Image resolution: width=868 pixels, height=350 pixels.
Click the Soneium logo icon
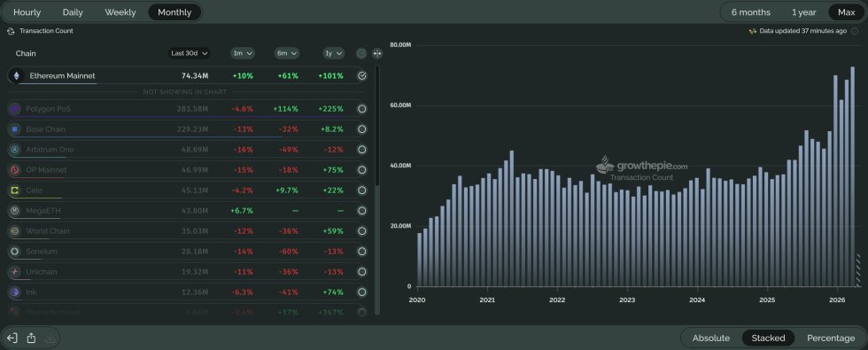tap(14, 252)
